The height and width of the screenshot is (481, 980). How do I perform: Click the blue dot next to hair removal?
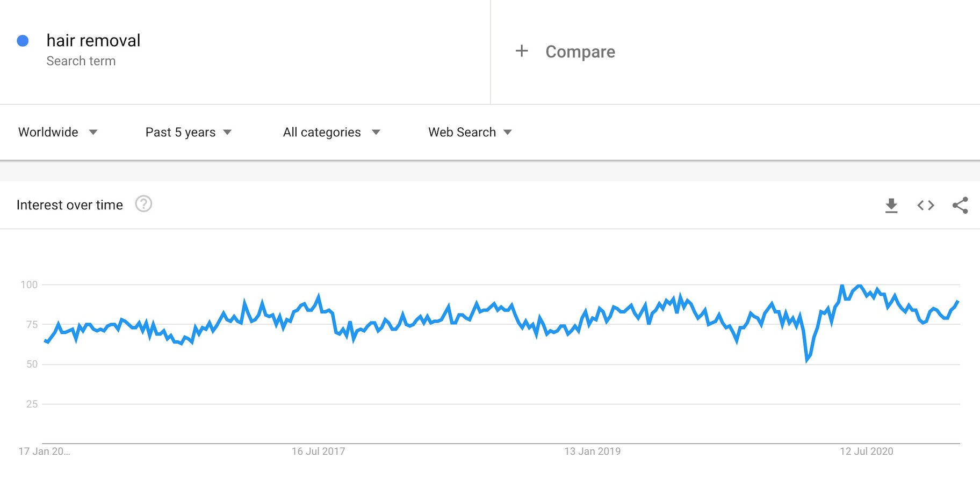pos(23,41)
